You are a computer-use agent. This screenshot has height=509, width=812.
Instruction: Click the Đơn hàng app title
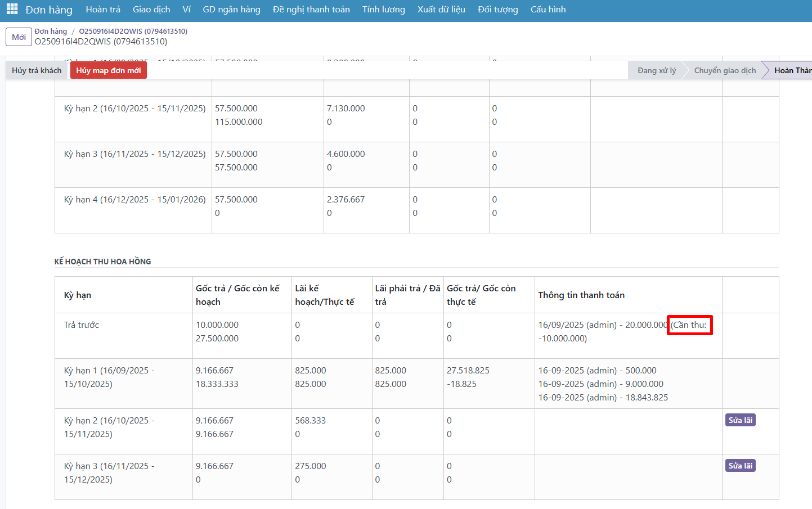(49, 10)
